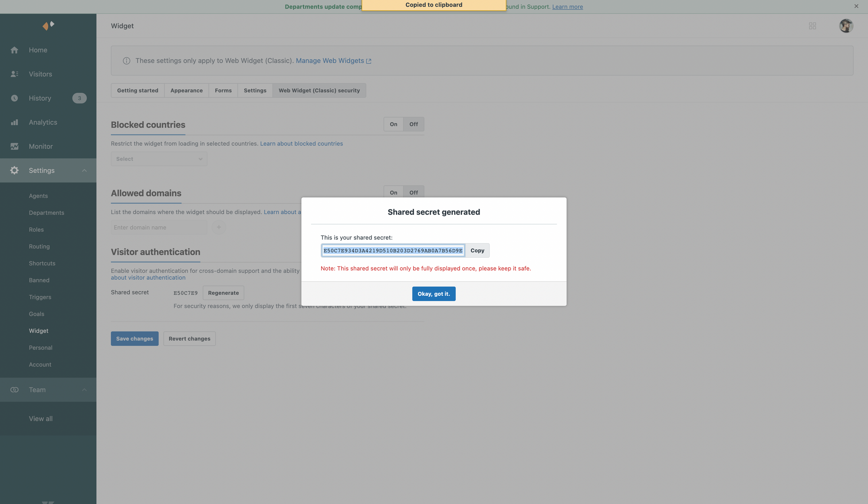
Task: Turn Allowed domains On
Action: 393,192
